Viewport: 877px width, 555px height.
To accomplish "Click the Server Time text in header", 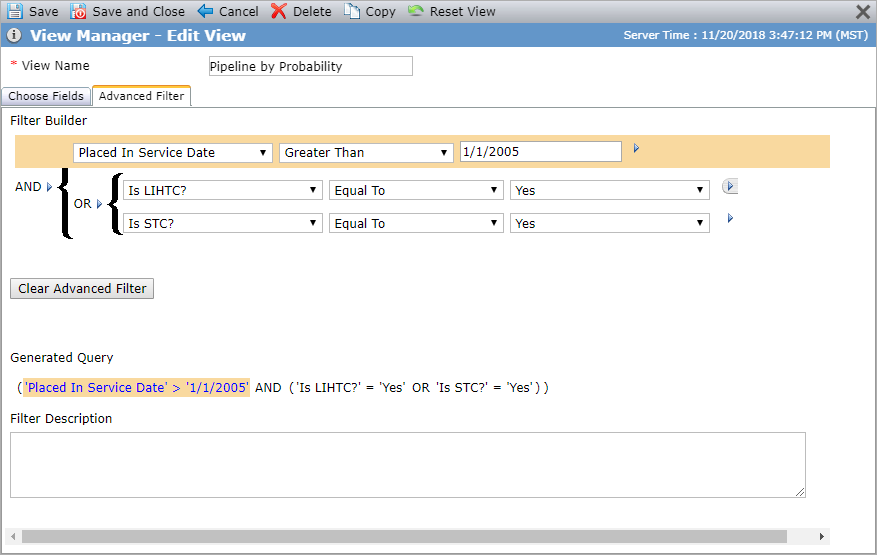I will (746, 35).
